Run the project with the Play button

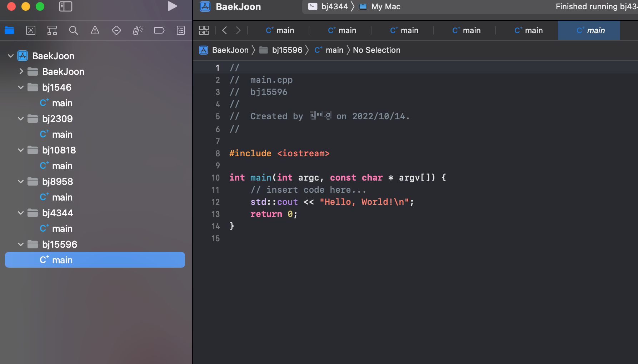[172, 6]
